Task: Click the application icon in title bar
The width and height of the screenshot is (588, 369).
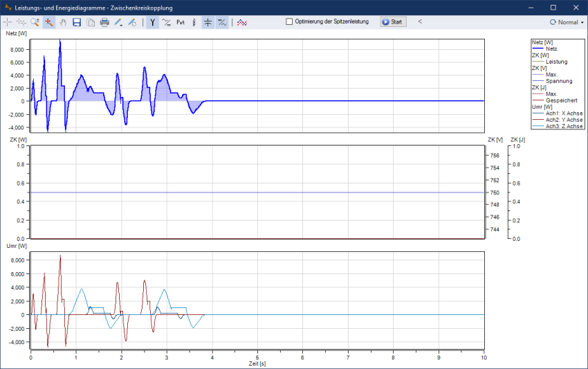Action: [x=8, y=7]
